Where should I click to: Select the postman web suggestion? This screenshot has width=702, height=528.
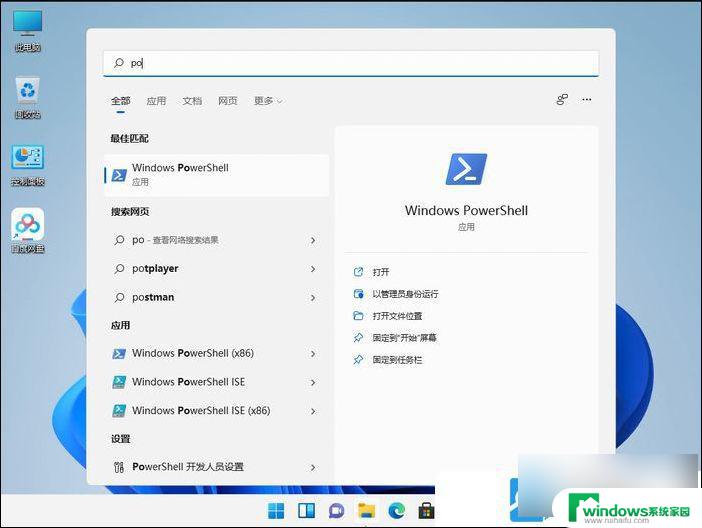coord(217,297)
